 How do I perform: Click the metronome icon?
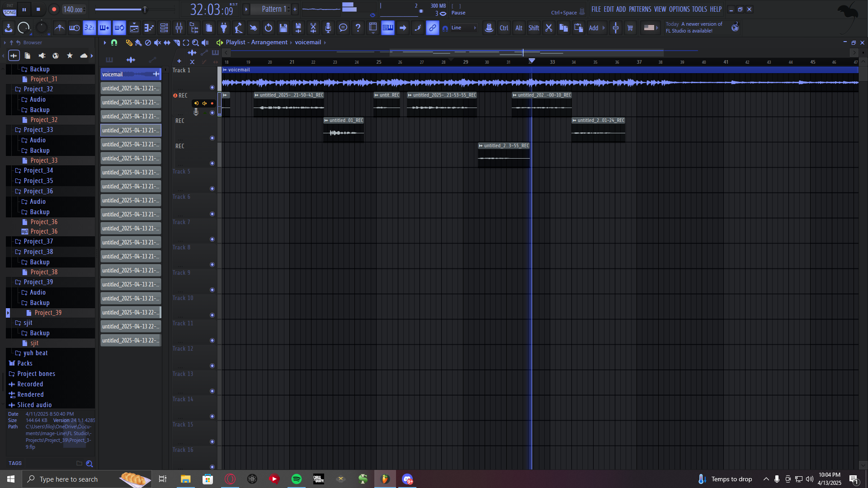click(x=59, y=28)
